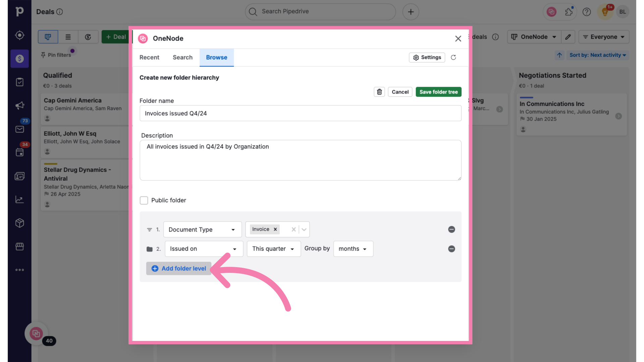The width and height of the screenshot is (644, 362).
Task: Open the Contacts card sidebar icon
Action: 19,176
